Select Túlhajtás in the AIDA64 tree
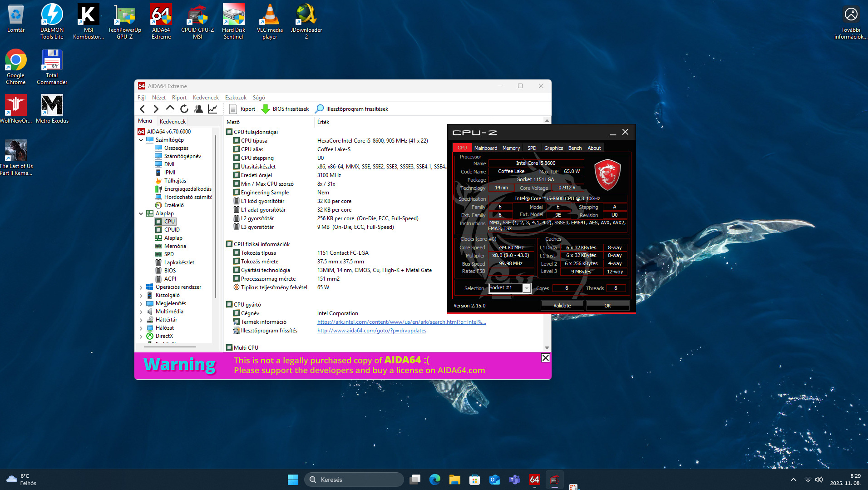The image size is (868, 490). [x=175, y=181]
